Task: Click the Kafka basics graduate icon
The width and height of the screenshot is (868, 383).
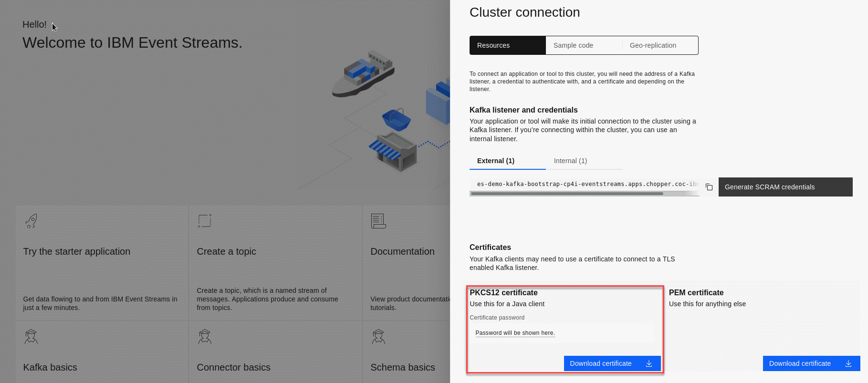Action: (x=31, y=337)
